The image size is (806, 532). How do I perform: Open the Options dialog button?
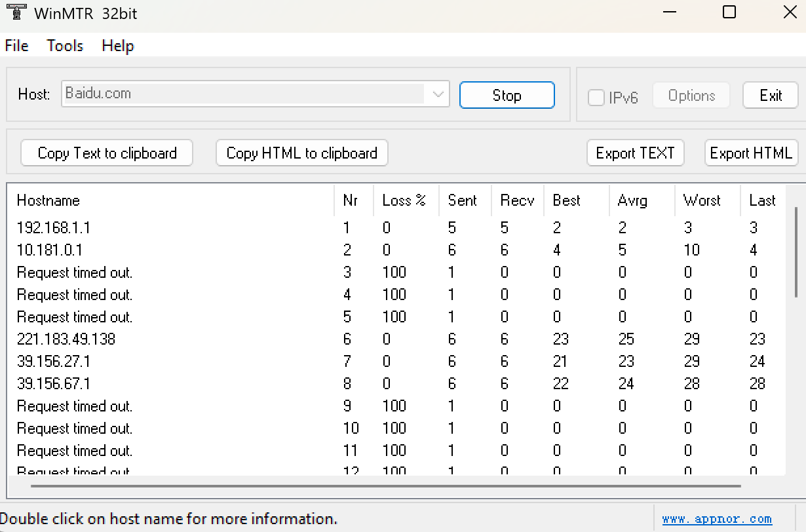tap(691, 96)
